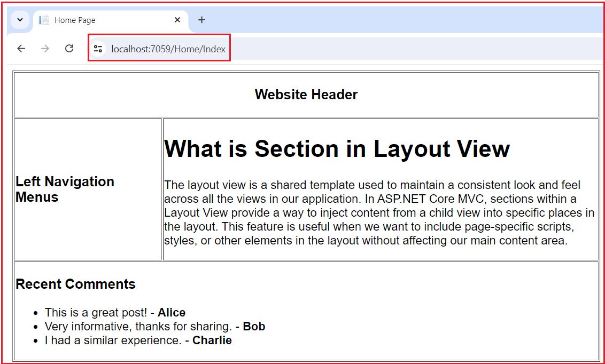This screenshot has height=364, width=605.
Task: Open a new browser tab
Action: (x=201, y=20)
